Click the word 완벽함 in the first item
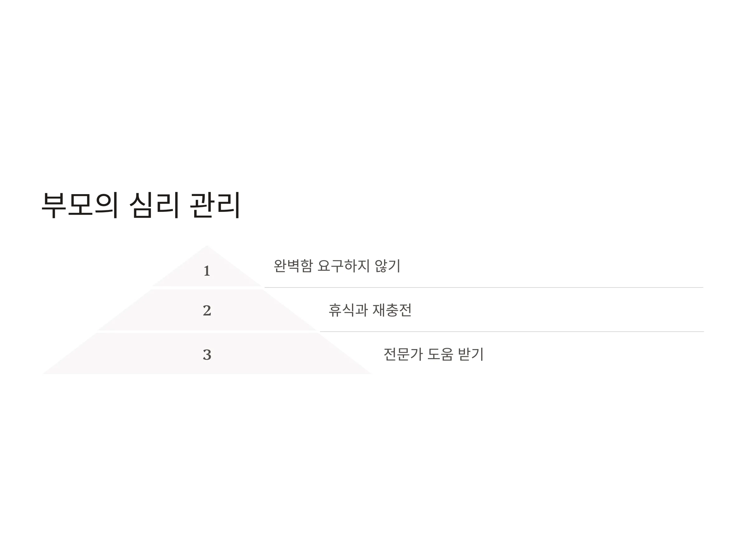The image size is (747, 560). pos(293,266)
